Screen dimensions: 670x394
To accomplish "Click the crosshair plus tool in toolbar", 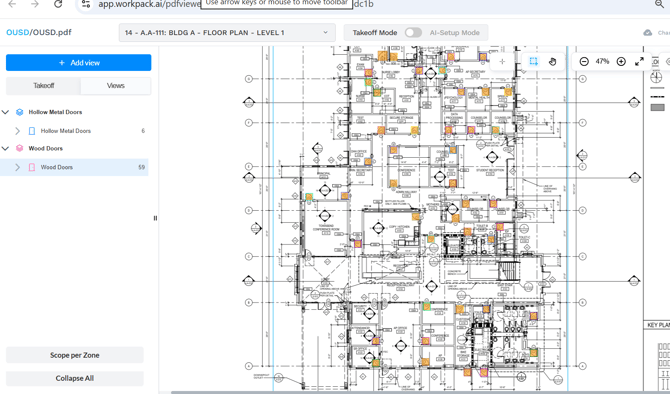I will coord(502,62).
